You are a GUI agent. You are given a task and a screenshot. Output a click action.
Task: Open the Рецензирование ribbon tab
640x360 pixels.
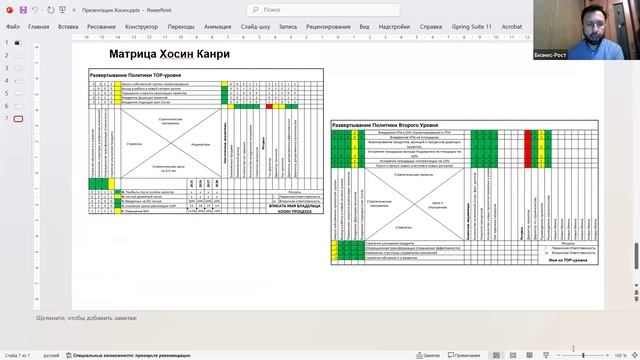(x=328, y=27)
